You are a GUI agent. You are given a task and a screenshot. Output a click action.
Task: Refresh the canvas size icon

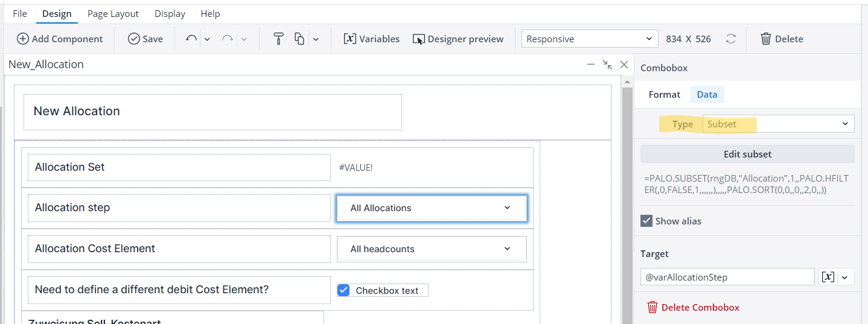click(x=731, y=39)
